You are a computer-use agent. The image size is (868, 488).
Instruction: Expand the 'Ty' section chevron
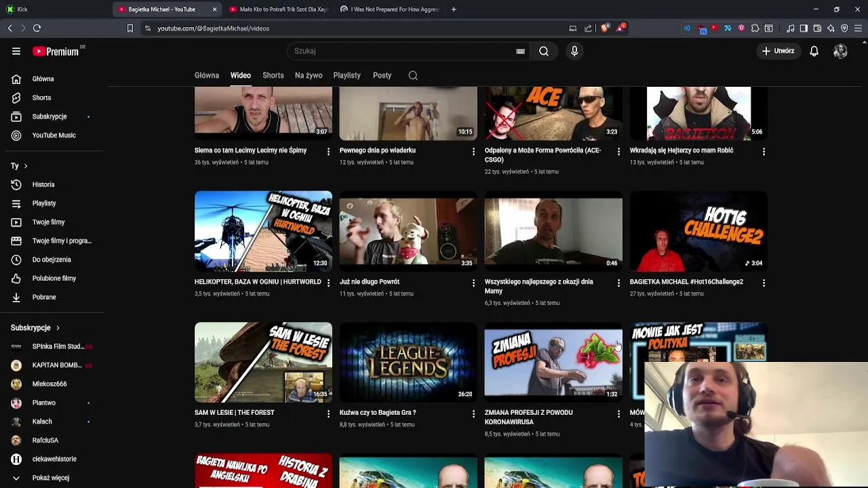(26, 166)
